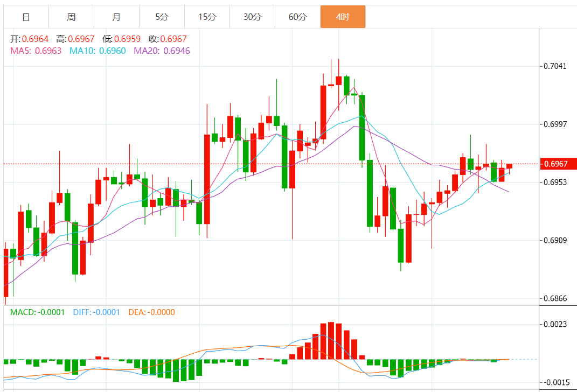577x392 pixels.
Task: Select the 15分 interval tab
Action: 207,17
